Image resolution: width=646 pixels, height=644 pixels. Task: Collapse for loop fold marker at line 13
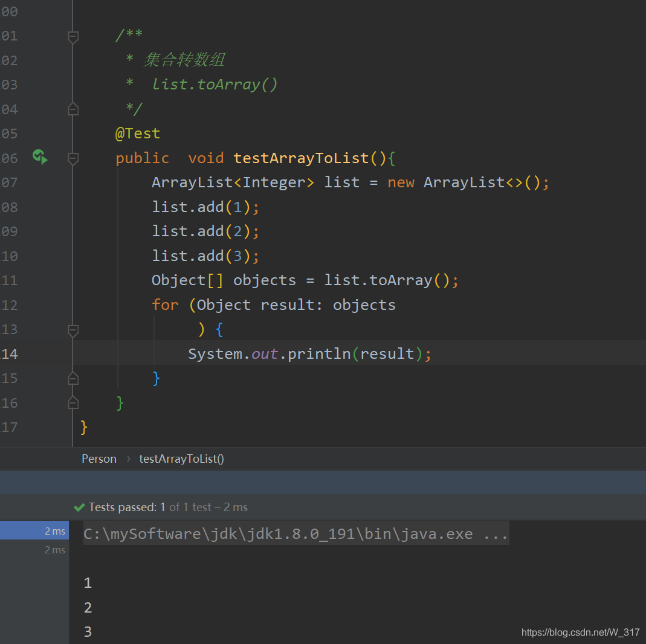click(73, 330)
